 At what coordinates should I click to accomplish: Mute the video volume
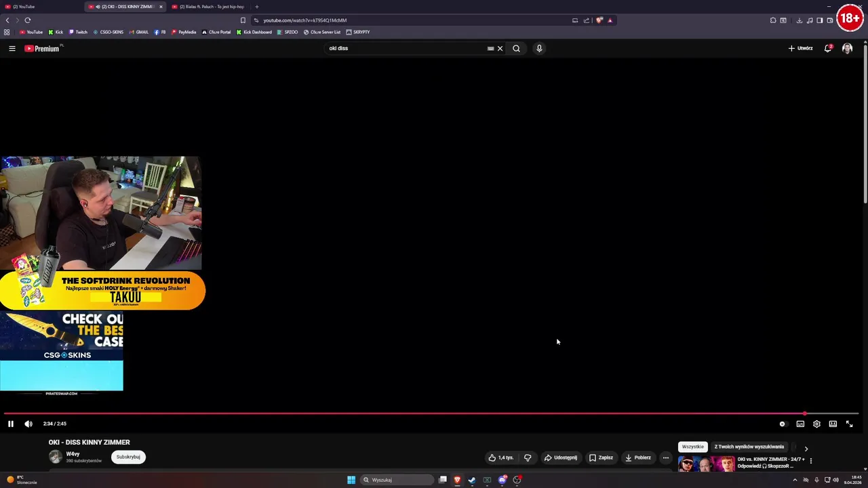[28, 424]
